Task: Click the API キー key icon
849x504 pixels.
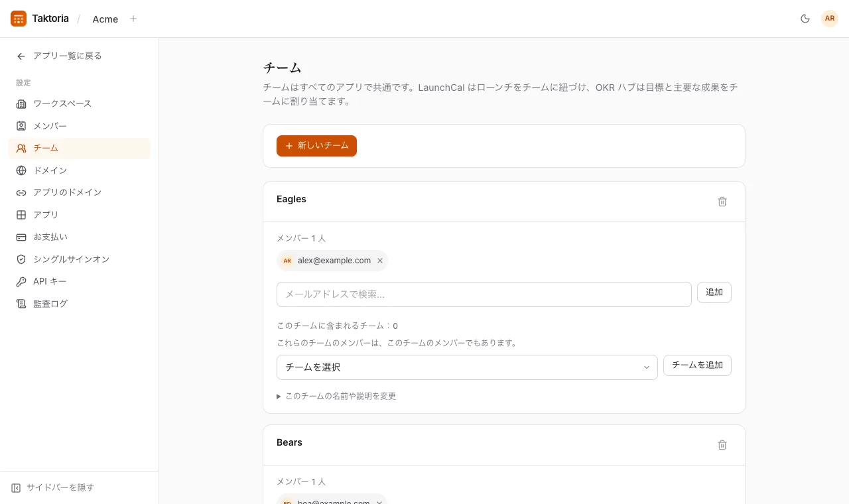Action: (21, 282)
